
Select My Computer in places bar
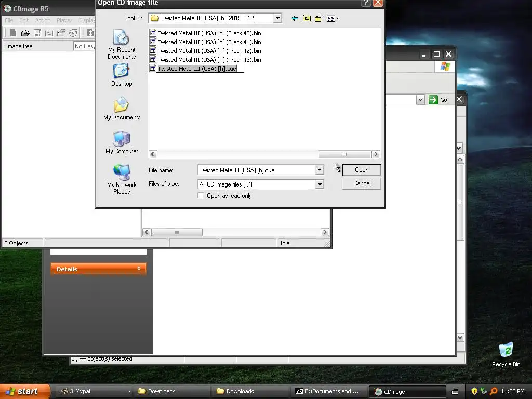coord(122,143)
